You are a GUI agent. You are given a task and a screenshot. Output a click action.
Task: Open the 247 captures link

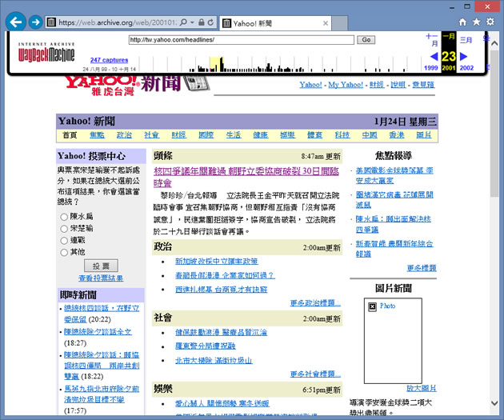point(109,60)
